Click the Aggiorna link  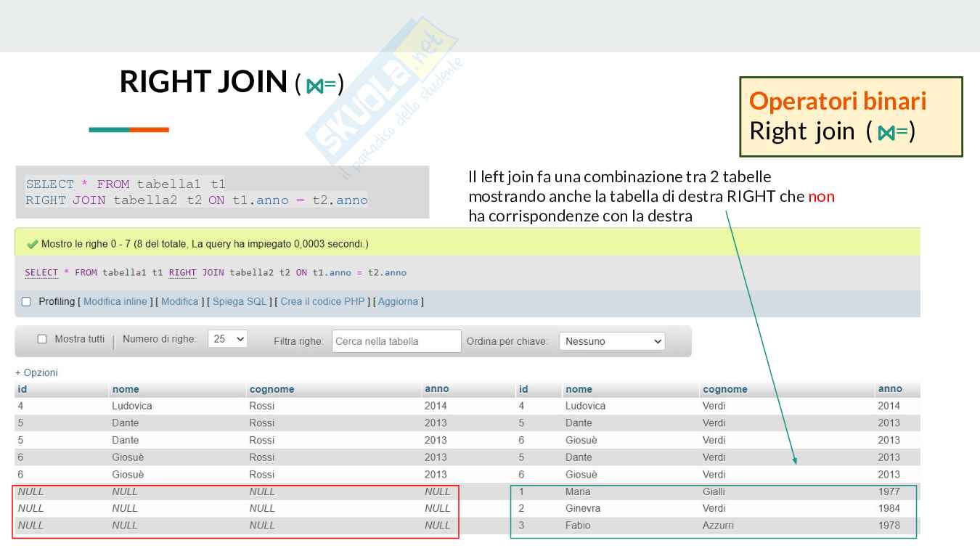click(398, 302)
